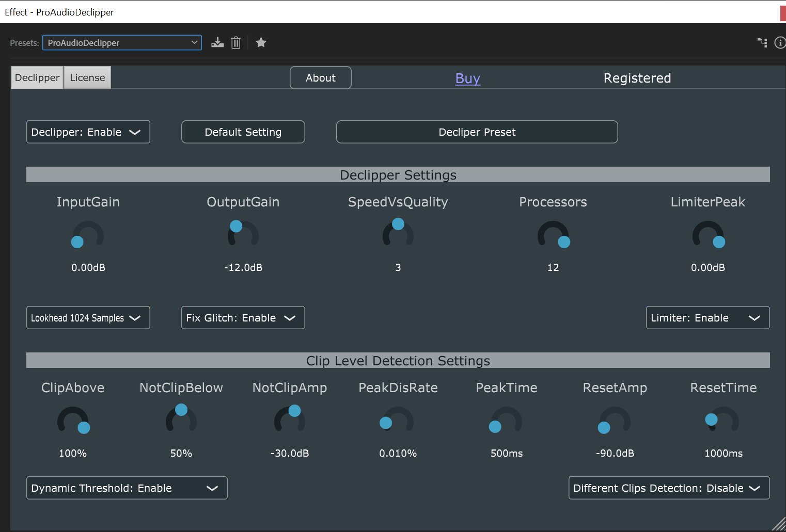Delete preset with the trash icon
This screenshot has height=532, width=786.
[236, 43]
